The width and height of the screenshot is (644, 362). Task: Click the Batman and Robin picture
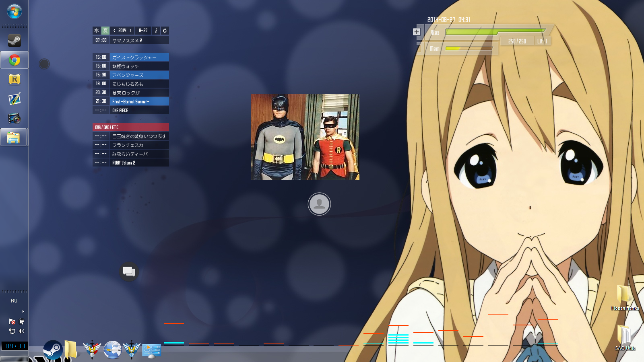(x=305, y=137)
